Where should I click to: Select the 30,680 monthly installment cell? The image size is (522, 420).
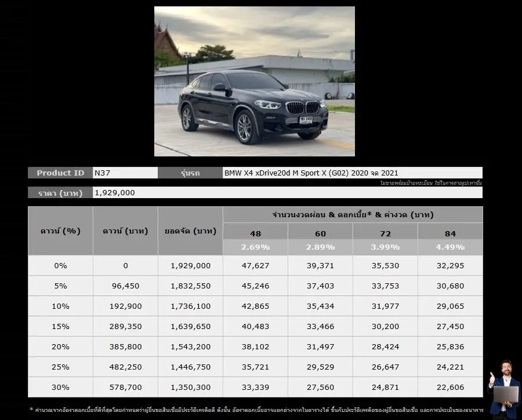pos(450,286)
